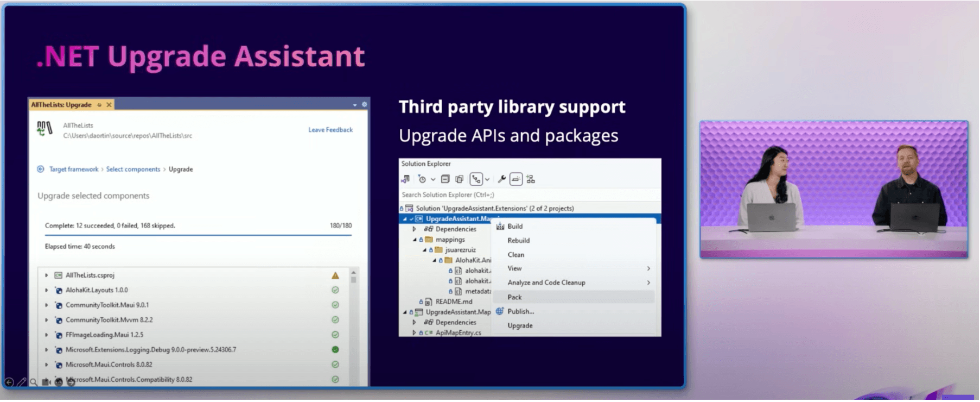The height and width of the screenshot is (402, 980).
Task: Click the pin icon on AllTheLists: Upgrade tab
Action: [x=99, y=105]
